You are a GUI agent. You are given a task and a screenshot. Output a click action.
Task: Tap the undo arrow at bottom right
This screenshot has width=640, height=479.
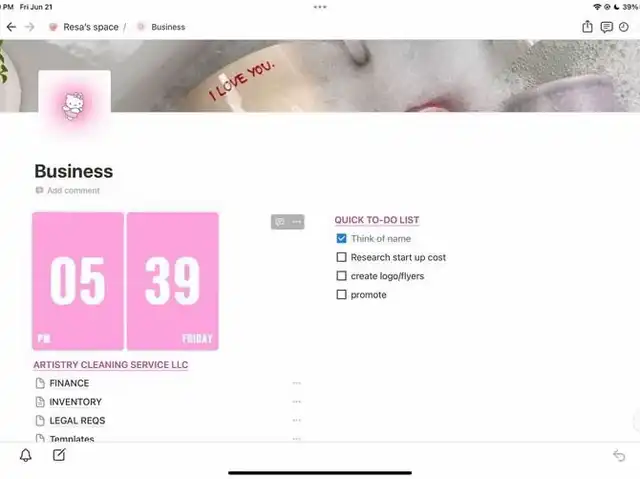(619, 455)
